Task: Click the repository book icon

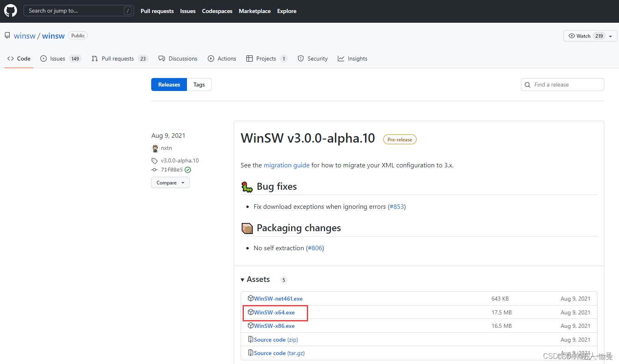Action: click(7, 36)
